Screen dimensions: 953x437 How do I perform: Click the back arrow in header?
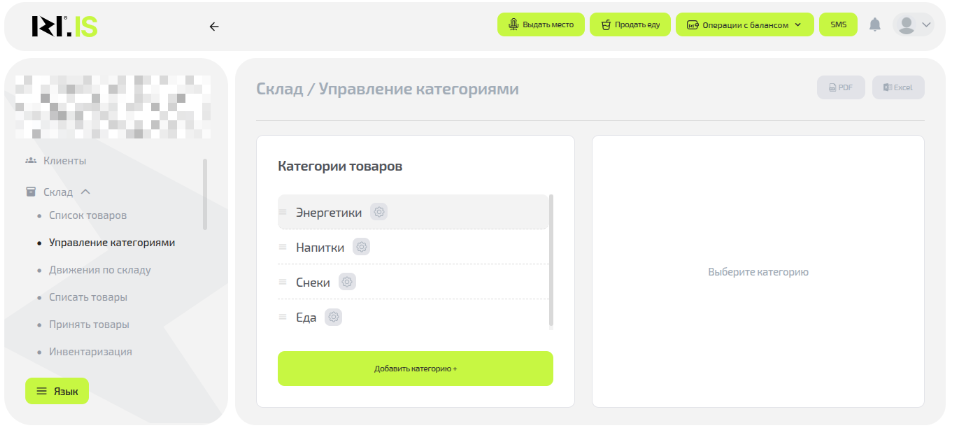pyautogui.click(x=213, y=26)
